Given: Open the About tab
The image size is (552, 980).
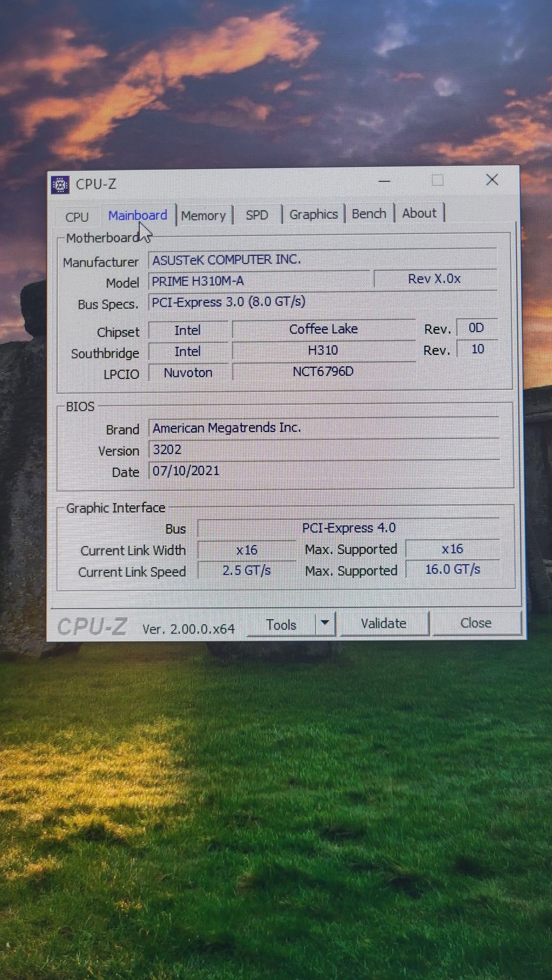Looking at the screenshot, I should (x=419, y=213).
